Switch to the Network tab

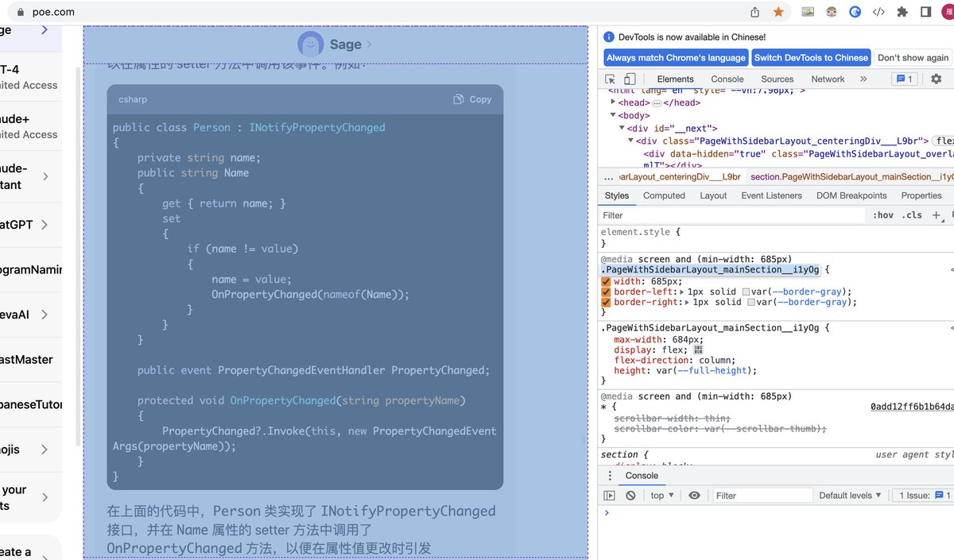pyautogui.click(x=828, y=79)
